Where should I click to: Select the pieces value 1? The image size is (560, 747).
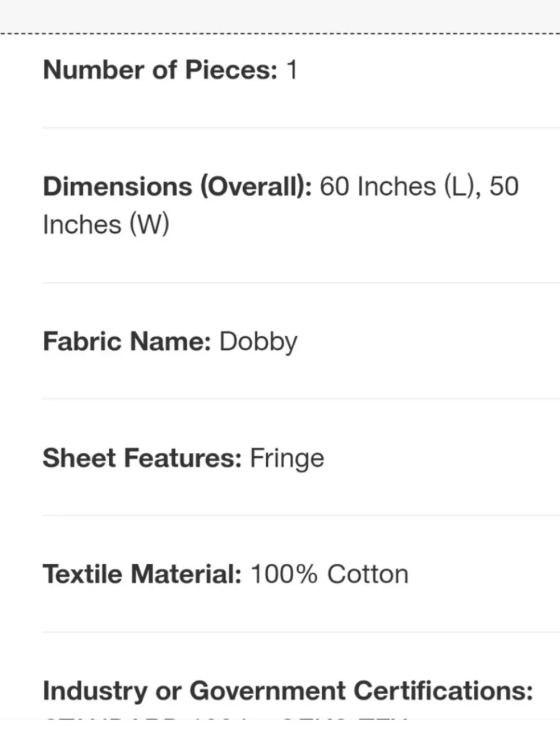pos(291,70)
